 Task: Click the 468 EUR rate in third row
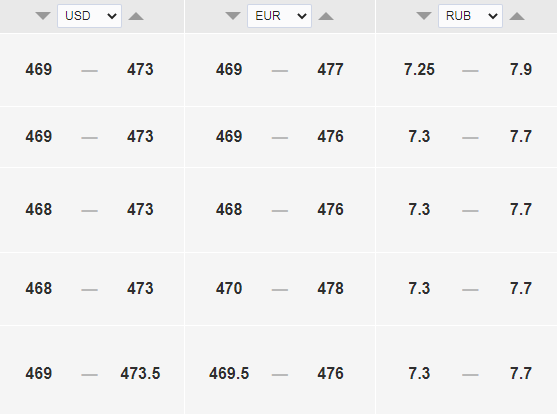click(229, 209)
